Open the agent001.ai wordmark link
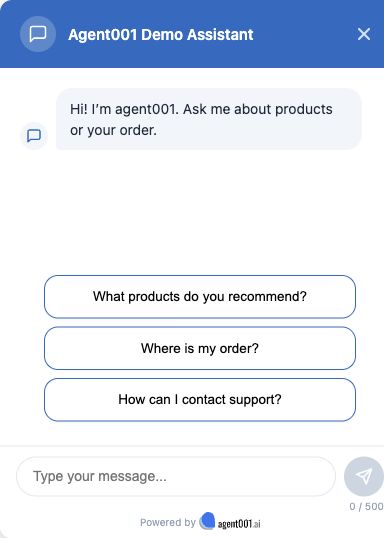The image size is (384, 538). pos(239,523)
